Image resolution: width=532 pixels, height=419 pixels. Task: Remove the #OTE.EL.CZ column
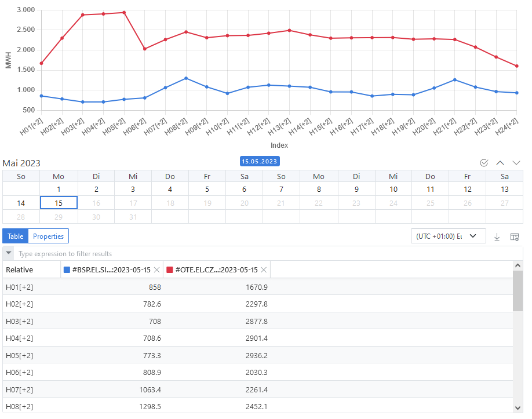point(263,269)
